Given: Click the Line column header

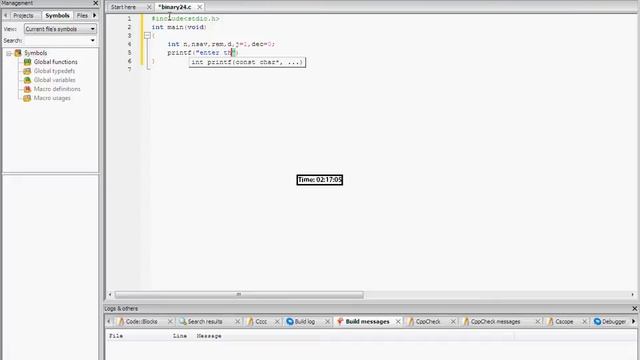Looking at the screenshot, I should [180, 336].
